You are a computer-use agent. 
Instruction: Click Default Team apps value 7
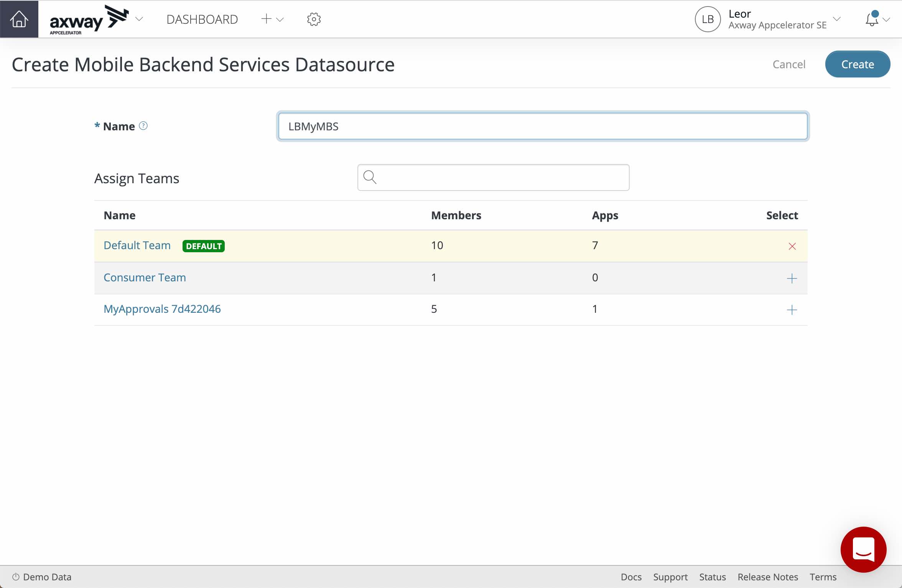click(595, 245)
